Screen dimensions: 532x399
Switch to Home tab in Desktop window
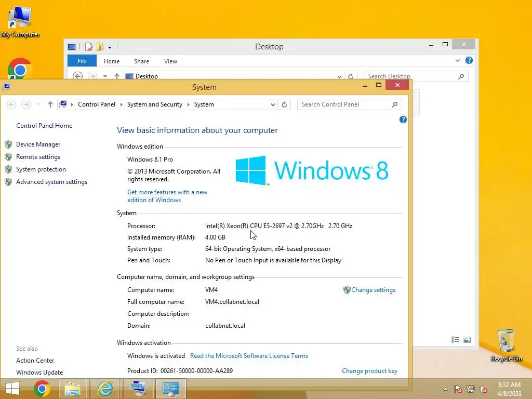click(112, 61)
